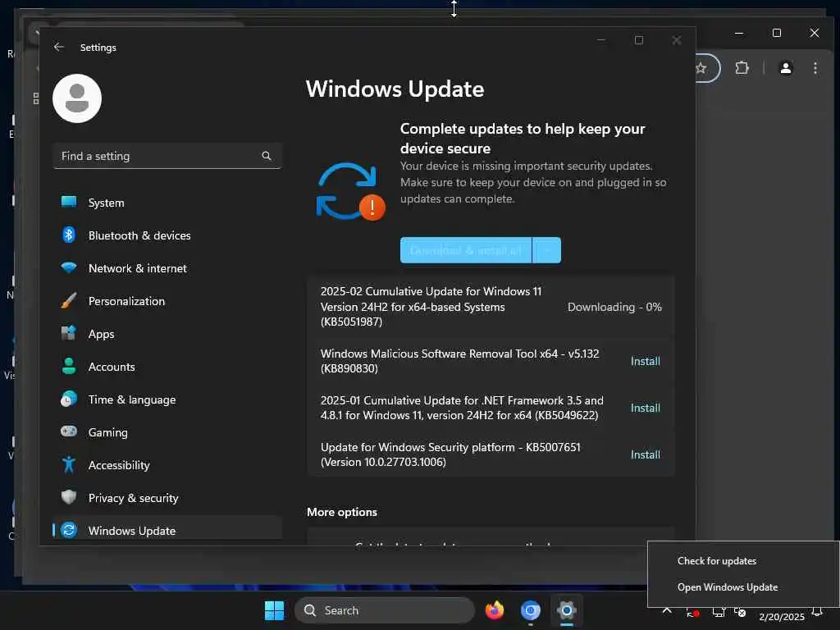The height and width of the screenshot is (630, 840).
Task: Select Apps in settings sidebar
Action: click(x=167, y=334)
